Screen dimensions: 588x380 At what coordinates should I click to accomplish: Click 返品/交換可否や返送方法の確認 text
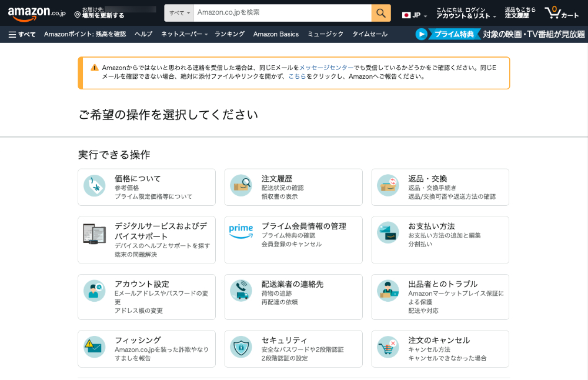(452, 196)
